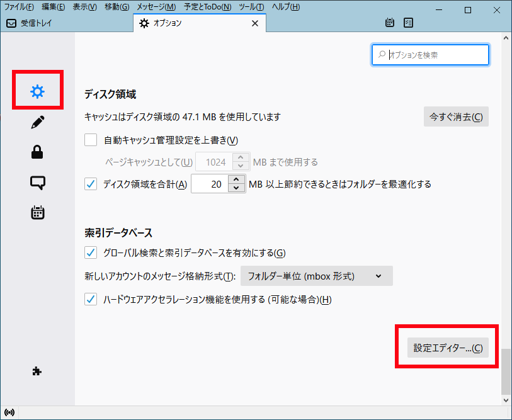Click the 索引データベース heading
Screen dimensions: 512x420
118,232
